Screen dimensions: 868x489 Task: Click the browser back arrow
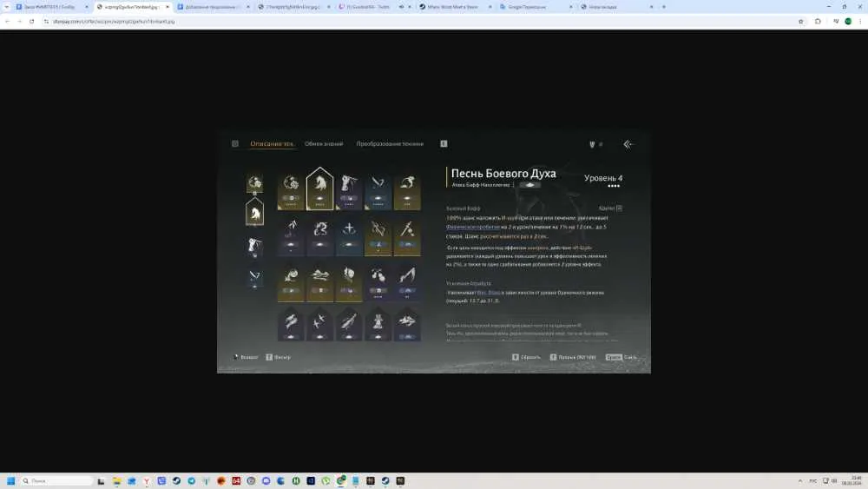(7, 21)
